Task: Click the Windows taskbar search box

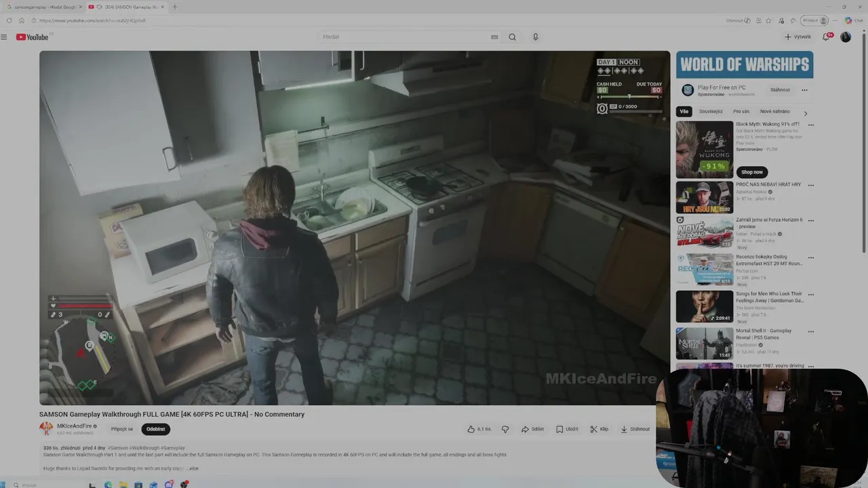Action: [x=47, y=485]
